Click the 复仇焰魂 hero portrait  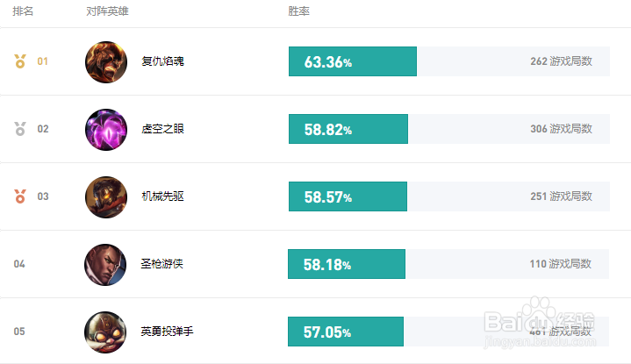(x=106, y=62)
